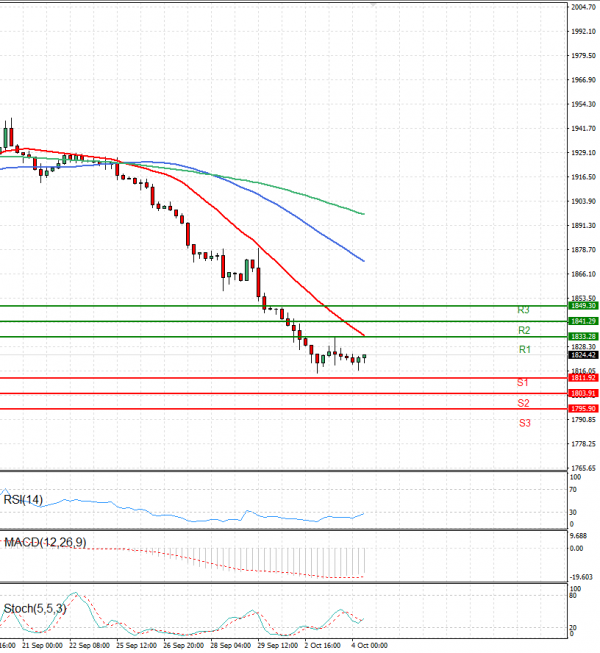Image resolution: width=600 pixels, height=653 pixels.
Task: Select the S3 support label
Action: pyautogui.click(x=525, y=423)
